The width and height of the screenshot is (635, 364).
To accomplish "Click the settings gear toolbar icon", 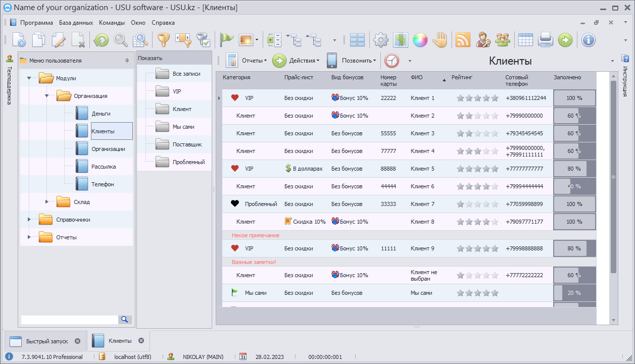I will click(381, 40).
